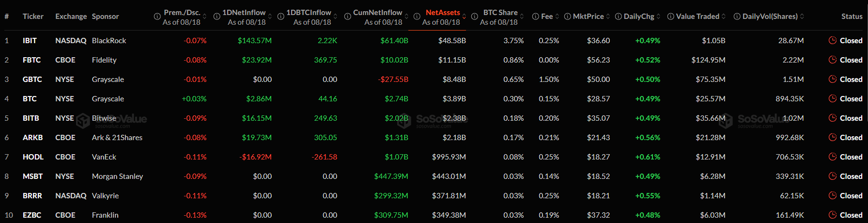Click the Ticker column header
Viewport: 868px width, 223px height.
pos(33,16)
